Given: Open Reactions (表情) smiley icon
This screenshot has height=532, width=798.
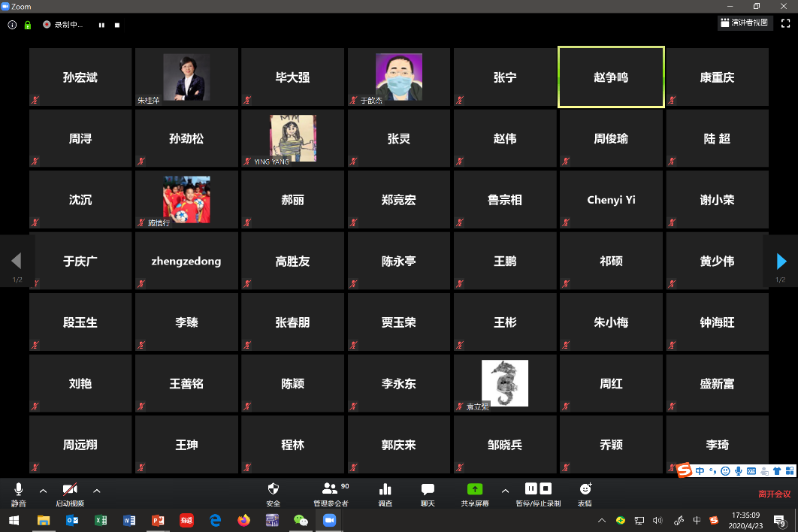Looking at the screenshot, I should 585,490.
